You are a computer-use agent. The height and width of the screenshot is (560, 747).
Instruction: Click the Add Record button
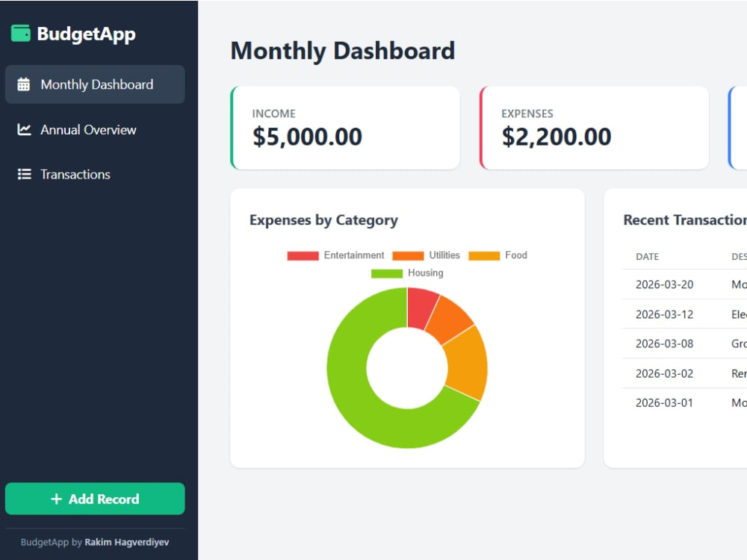pos(95,499)
